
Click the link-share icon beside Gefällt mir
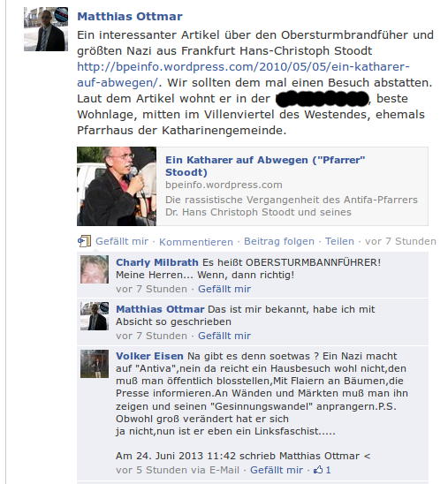[84, 241]
